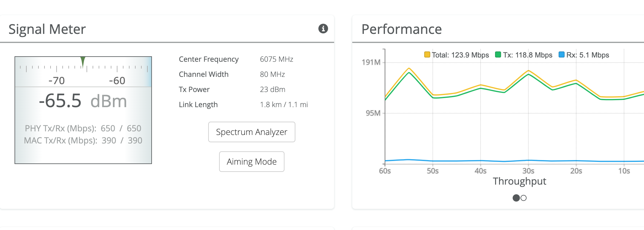Click the 30s time axis label
The height and width of the screenshot is (230, 644).
point(528,171)
